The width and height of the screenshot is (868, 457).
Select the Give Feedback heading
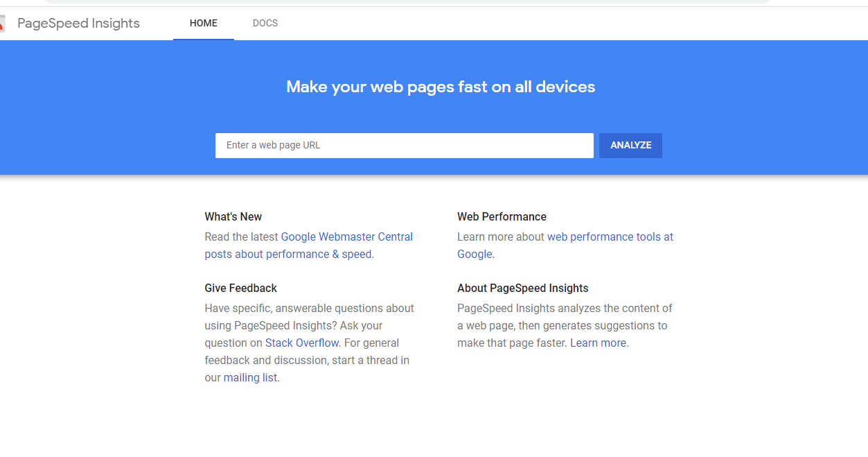pos(241,288)
